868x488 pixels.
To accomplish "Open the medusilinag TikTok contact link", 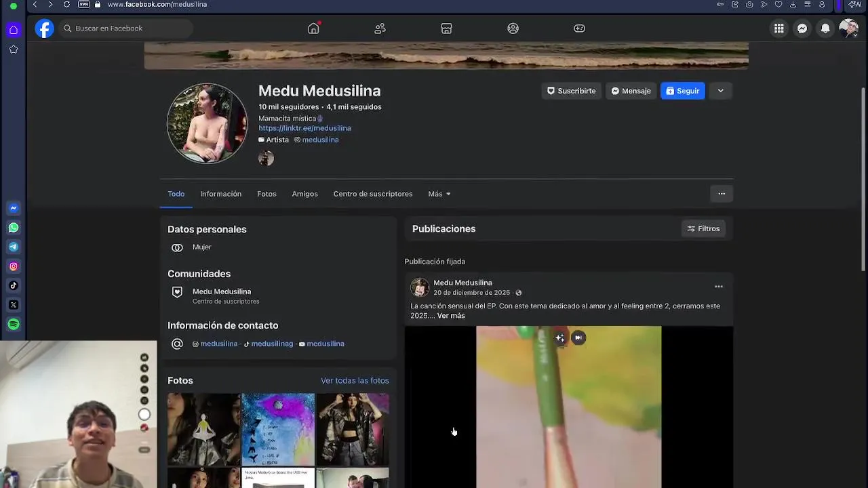I will click(x=272, y=344).
